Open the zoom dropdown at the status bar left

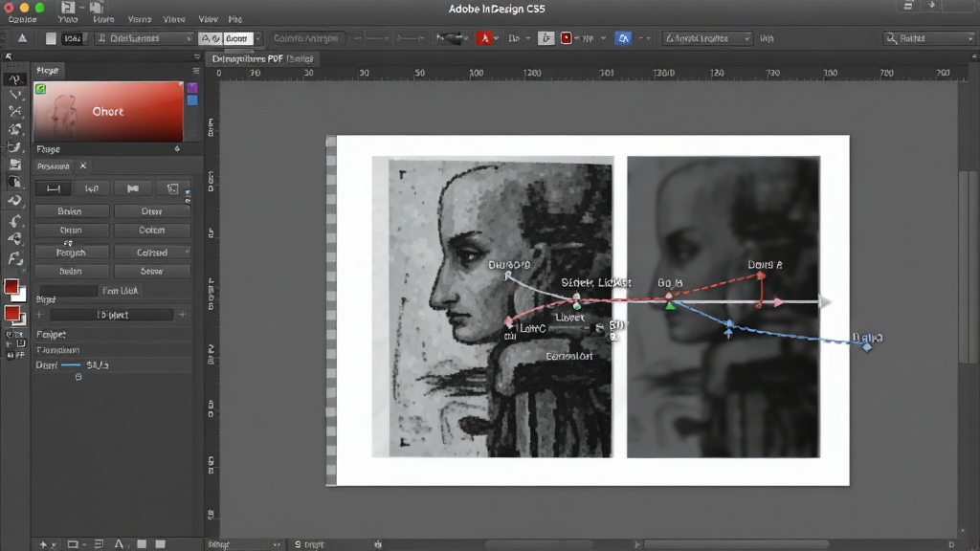pyautogui.click(x=245, y=544)
